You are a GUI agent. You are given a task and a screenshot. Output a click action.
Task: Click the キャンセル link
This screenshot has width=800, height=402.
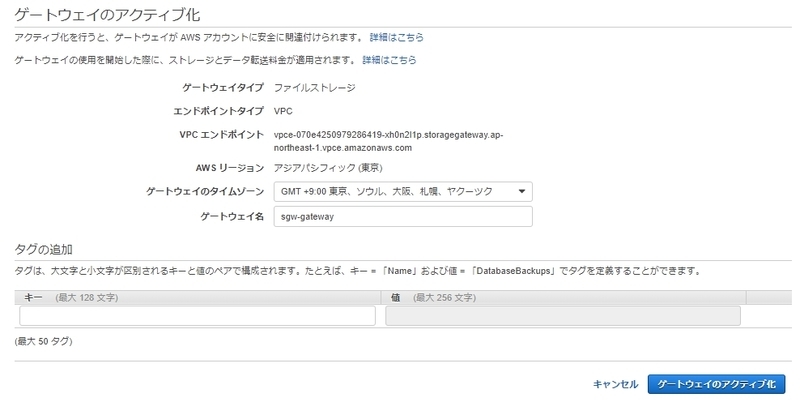[615, 384]
